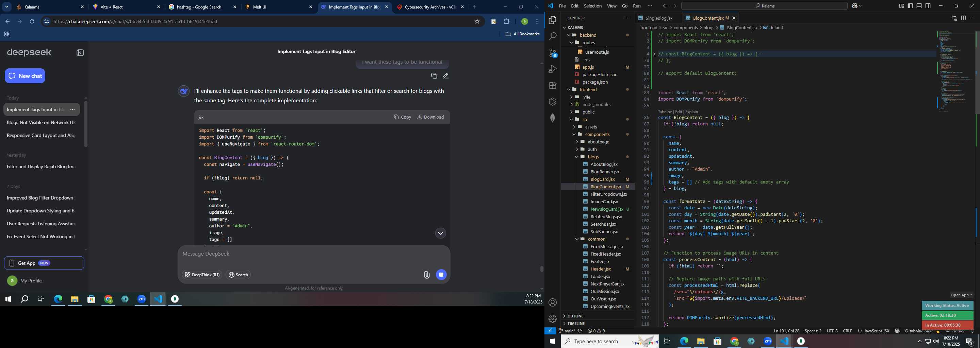Open Search view in VS Code activity bar
The width and height of the screenshot is (980, 348).
(552, 36)
